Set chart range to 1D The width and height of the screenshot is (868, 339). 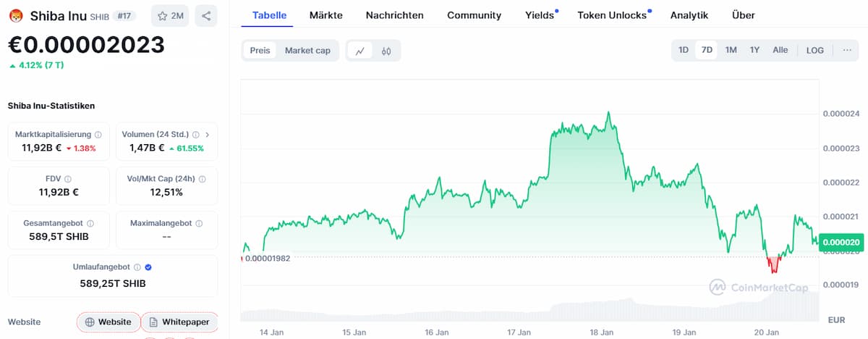click(684, 50)
